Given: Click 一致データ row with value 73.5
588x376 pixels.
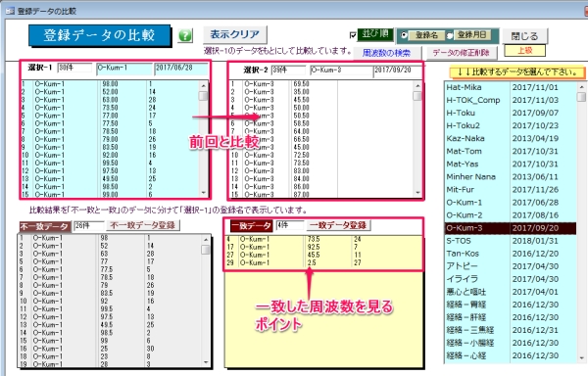Looking at the screenshot, I should [x=323, y=239].
